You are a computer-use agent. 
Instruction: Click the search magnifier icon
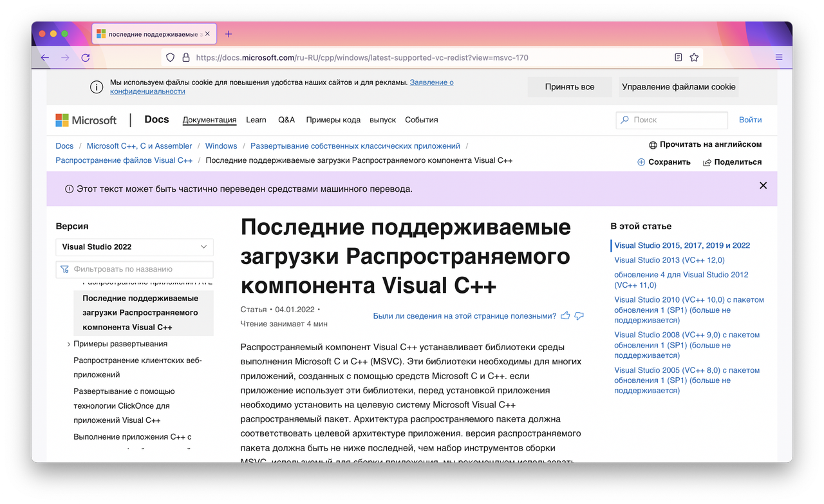tap(624, 120)
